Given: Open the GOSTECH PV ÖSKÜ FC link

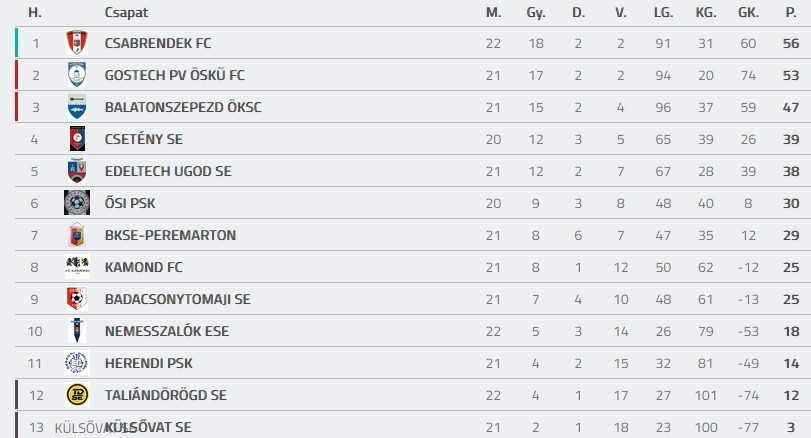Looking at the screenshot, I should pyautogui.click(x=174, y=75).
